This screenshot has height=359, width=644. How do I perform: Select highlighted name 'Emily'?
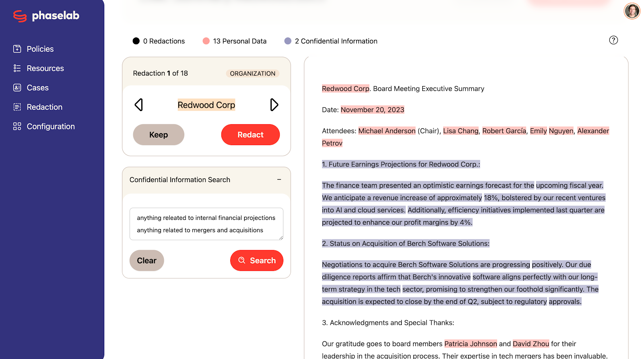[539, 131]
